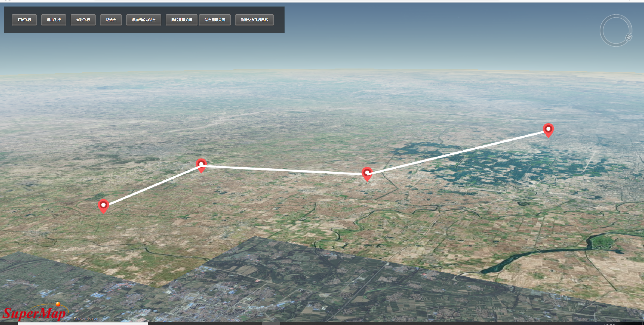Toggle stop display with 站点显示关闭
This screenshot has height=325, width=644.
point(215,20)
